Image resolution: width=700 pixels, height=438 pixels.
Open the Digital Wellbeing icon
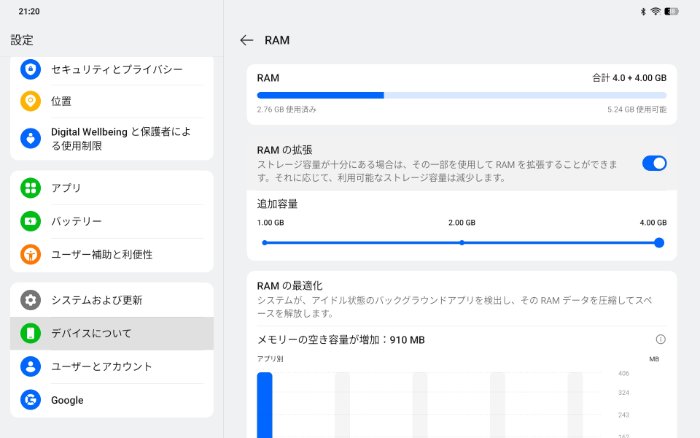[31, 138]
